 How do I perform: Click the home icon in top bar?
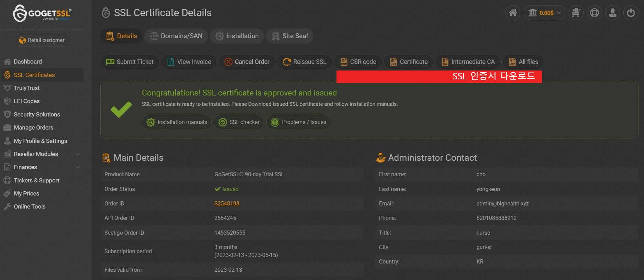point(513,13)
